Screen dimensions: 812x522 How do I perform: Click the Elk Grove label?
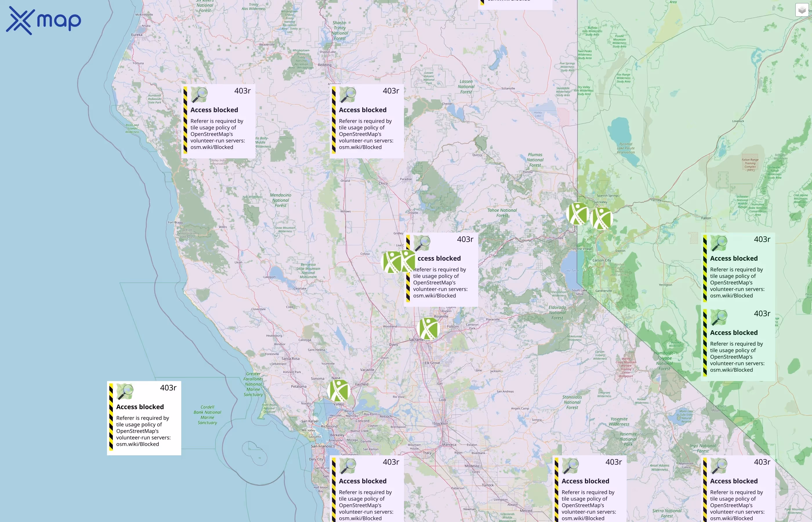[x=432, y=363]
